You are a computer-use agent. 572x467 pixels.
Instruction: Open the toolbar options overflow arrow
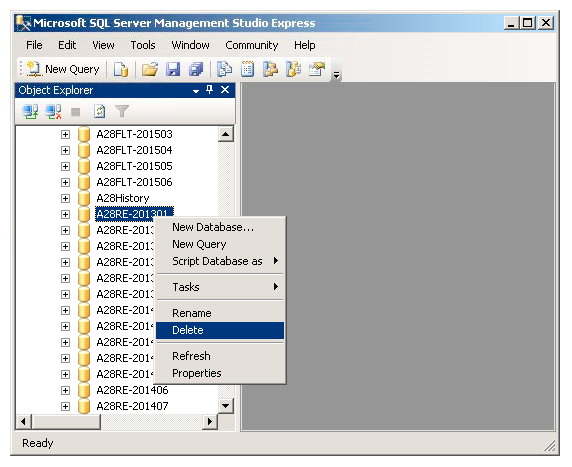click(336, 75)
